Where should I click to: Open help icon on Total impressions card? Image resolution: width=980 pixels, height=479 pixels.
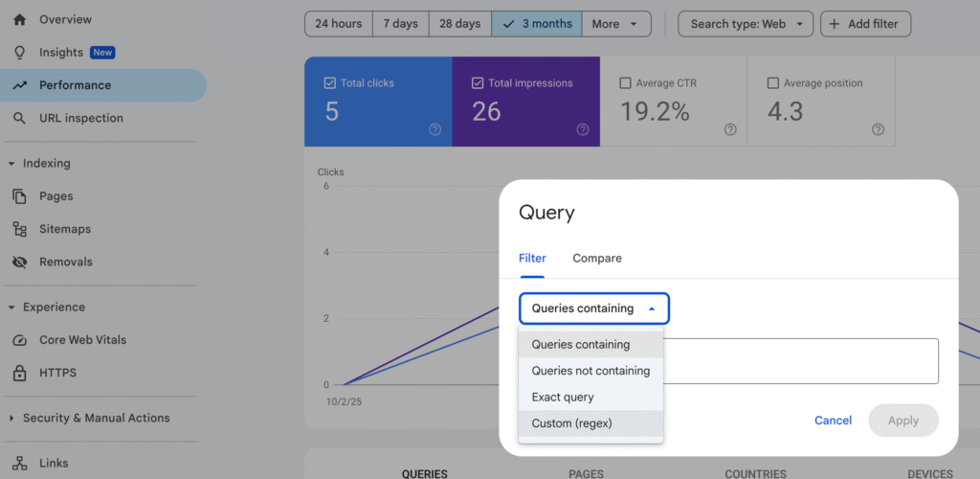click(583, 129)
